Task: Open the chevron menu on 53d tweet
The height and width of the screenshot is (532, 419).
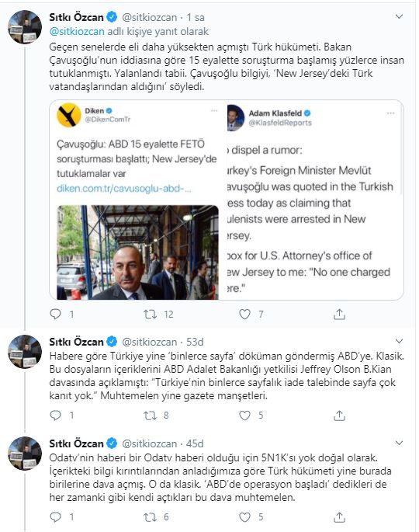Action: pyautogui.click(x=399, y=341)
